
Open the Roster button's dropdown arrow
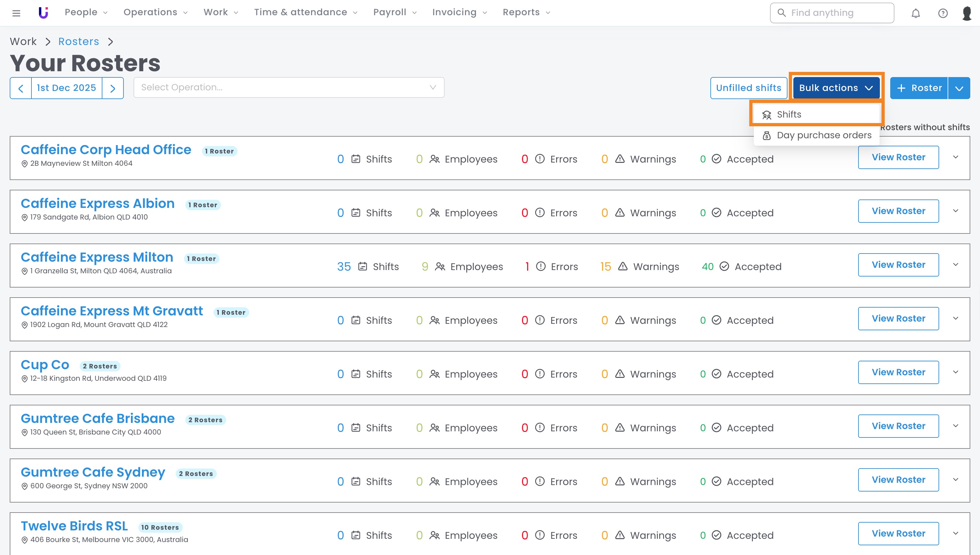[959, 88]
